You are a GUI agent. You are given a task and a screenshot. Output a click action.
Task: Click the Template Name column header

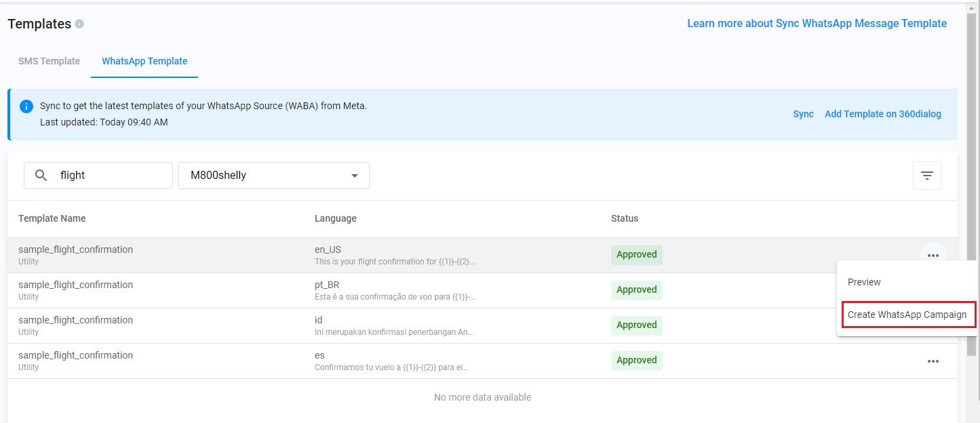coord(52,218)
